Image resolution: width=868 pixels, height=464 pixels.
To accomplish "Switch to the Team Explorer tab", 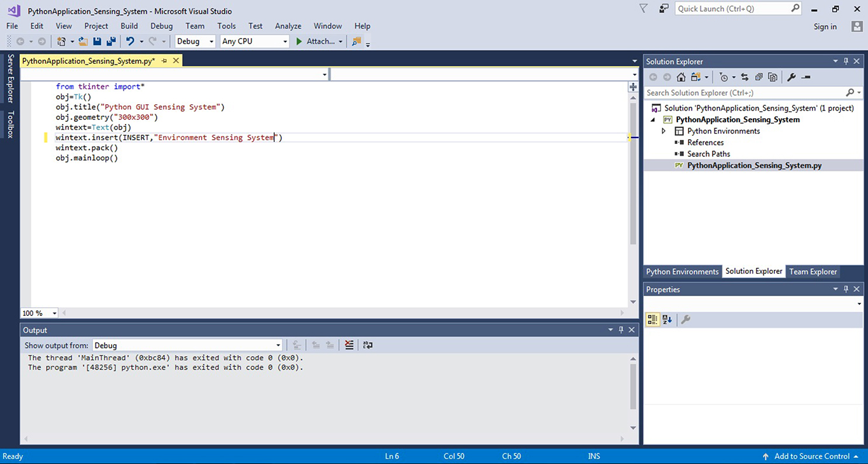I will (x=813, y=271).
